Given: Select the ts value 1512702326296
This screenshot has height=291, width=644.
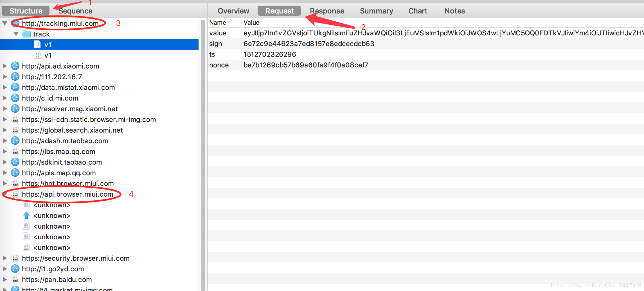Looking at the screenshot, I should (270, 54).
